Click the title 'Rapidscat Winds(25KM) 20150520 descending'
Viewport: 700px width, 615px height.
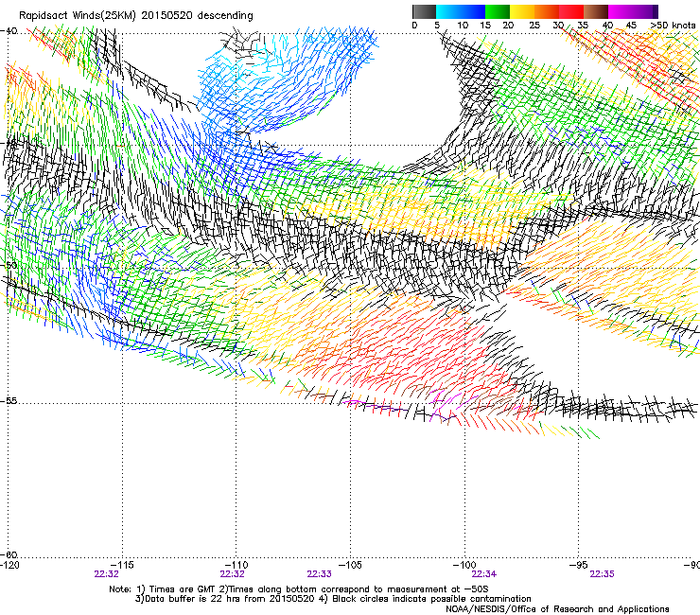coord(135,16)
